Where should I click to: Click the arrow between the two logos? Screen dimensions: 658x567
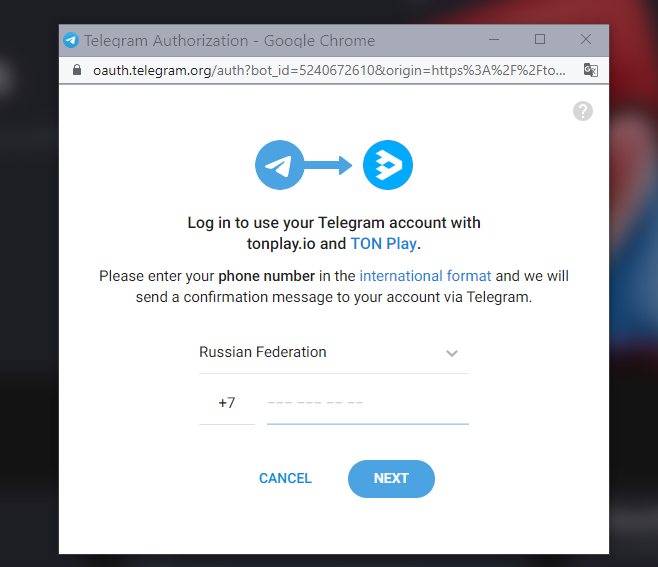tap(328, 165)
